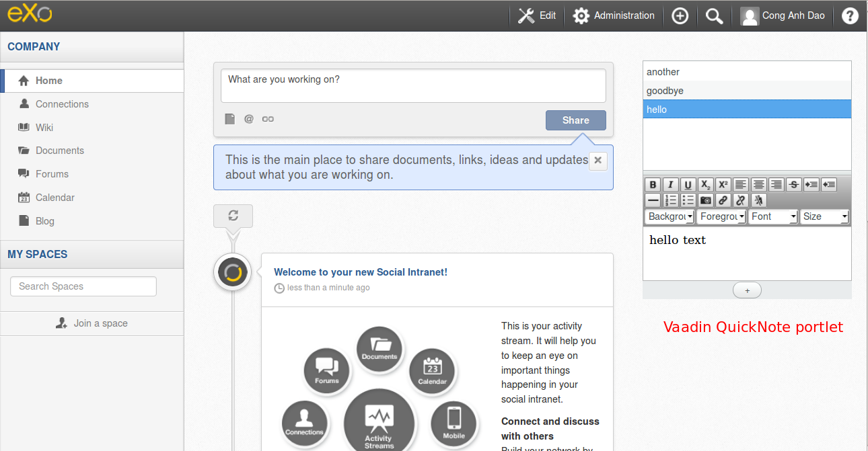Screen dimensions: 868x451
Task: Toggle italic formatting in QuickNote editor
Action: (670, 185)
